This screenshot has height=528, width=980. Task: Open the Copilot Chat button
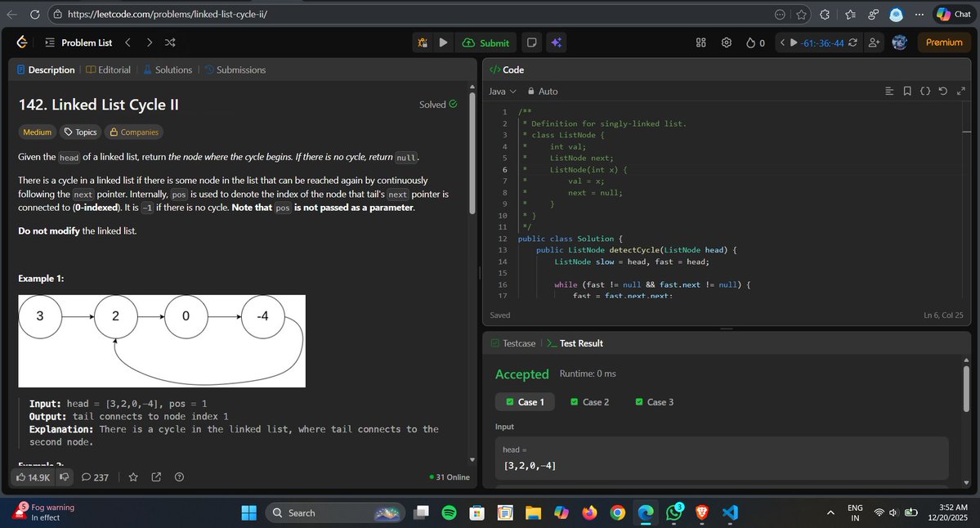click(x=953, y=14)
